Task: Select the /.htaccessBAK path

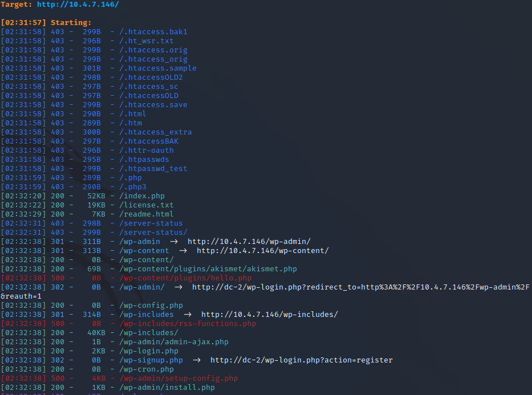Action: [149, 141]
